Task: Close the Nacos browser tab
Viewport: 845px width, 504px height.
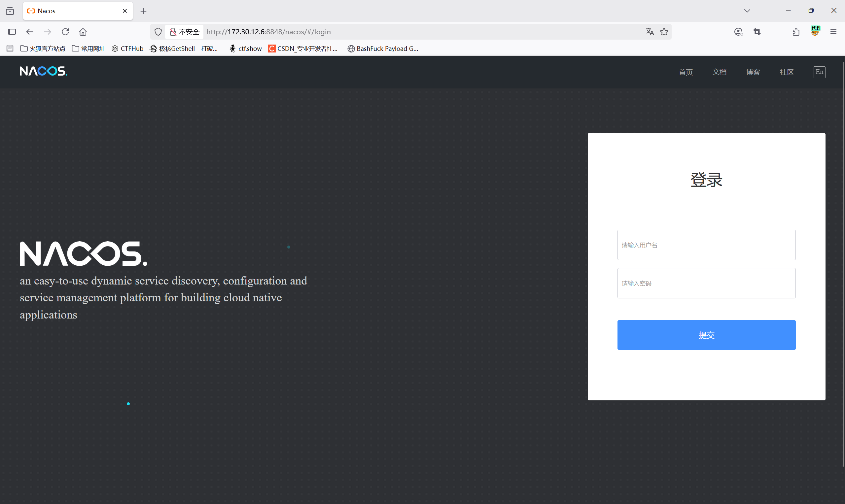Action: 125,11
